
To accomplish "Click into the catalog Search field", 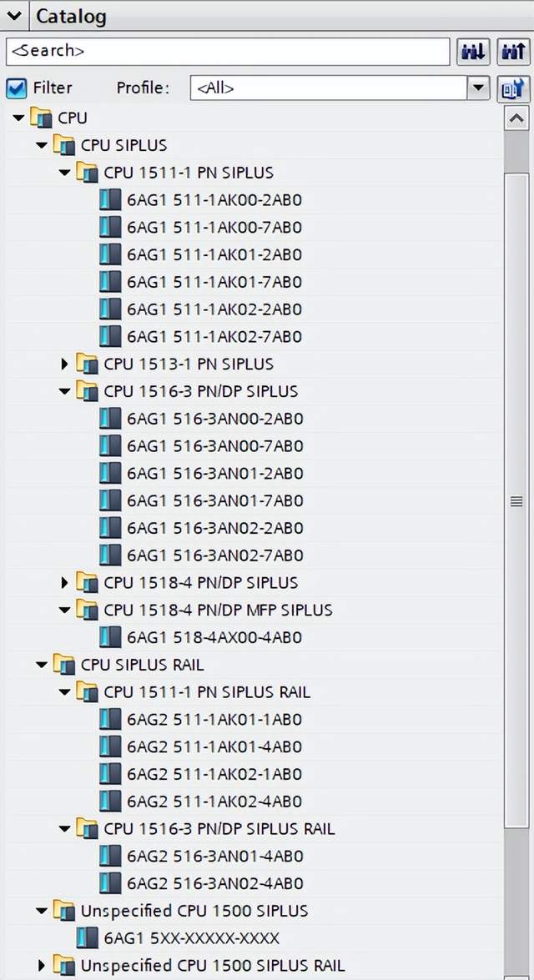I will (228, 51).
